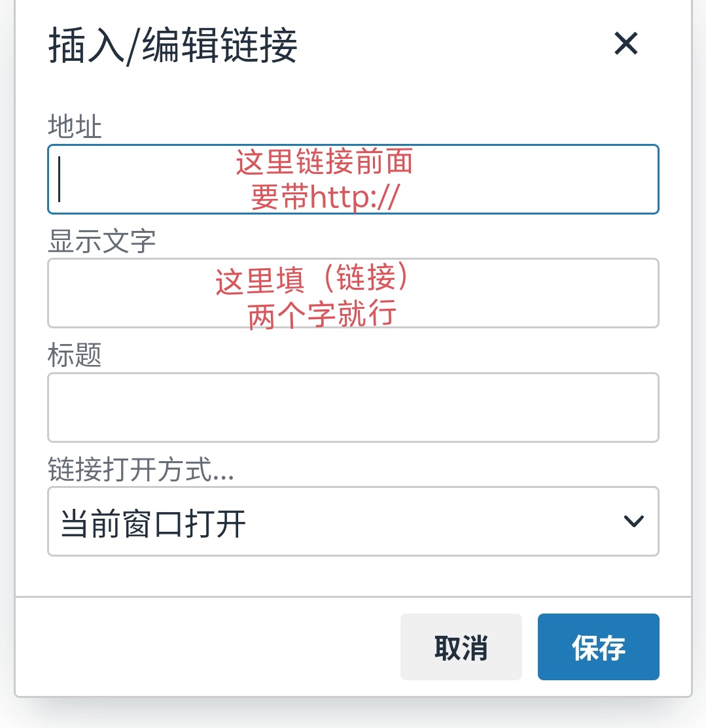Viewport: 706px width, 728px height.
Task: Click the divider line above the footer buttons
Action: [353, 597]
